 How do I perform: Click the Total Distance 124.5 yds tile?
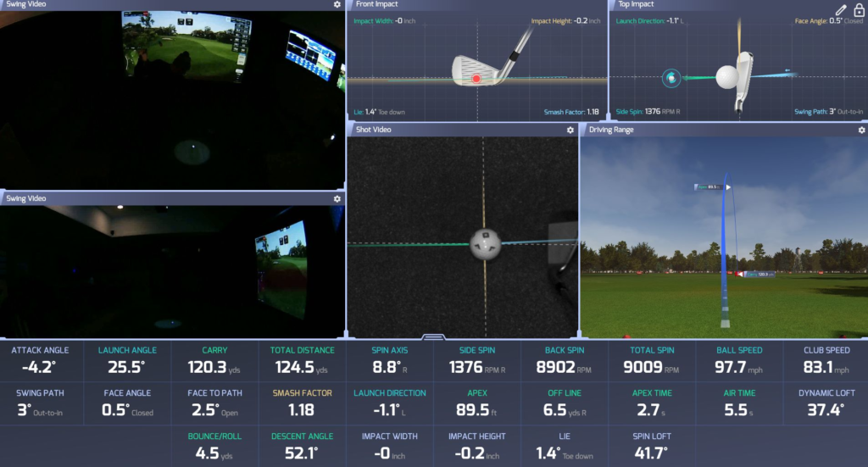click(302, 361)
